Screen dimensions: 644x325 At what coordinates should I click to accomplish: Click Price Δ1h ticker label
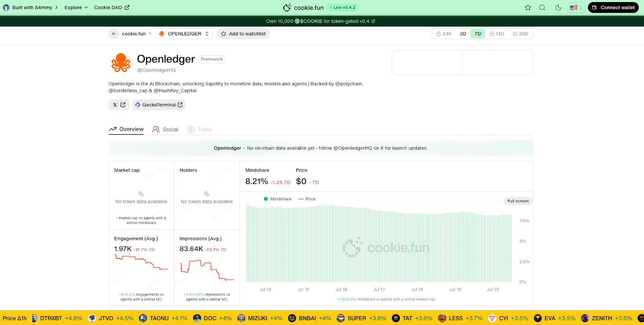pyautogui.click(x=14, y=318)
